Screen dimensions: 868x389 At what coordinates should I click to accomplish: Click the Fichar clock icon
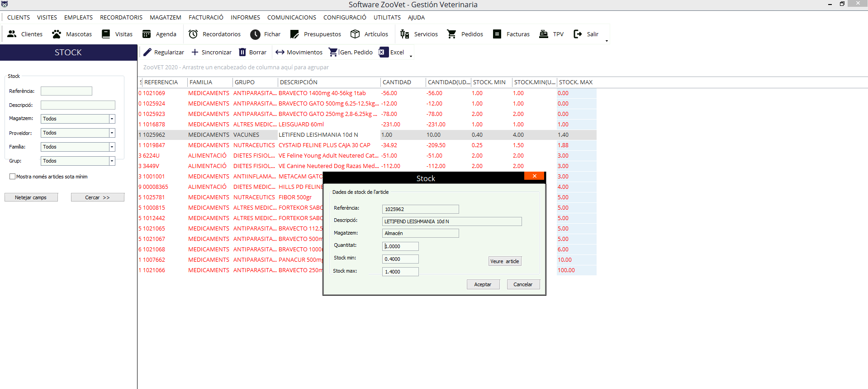click(255, 34)
